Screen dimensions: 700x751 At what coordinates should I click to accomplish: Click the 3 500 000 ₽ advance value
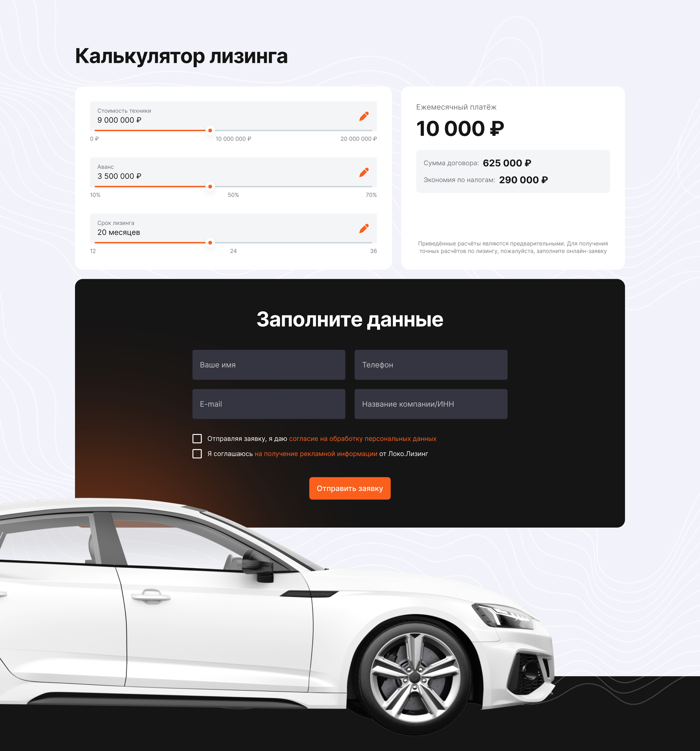(x=119, y=176)
